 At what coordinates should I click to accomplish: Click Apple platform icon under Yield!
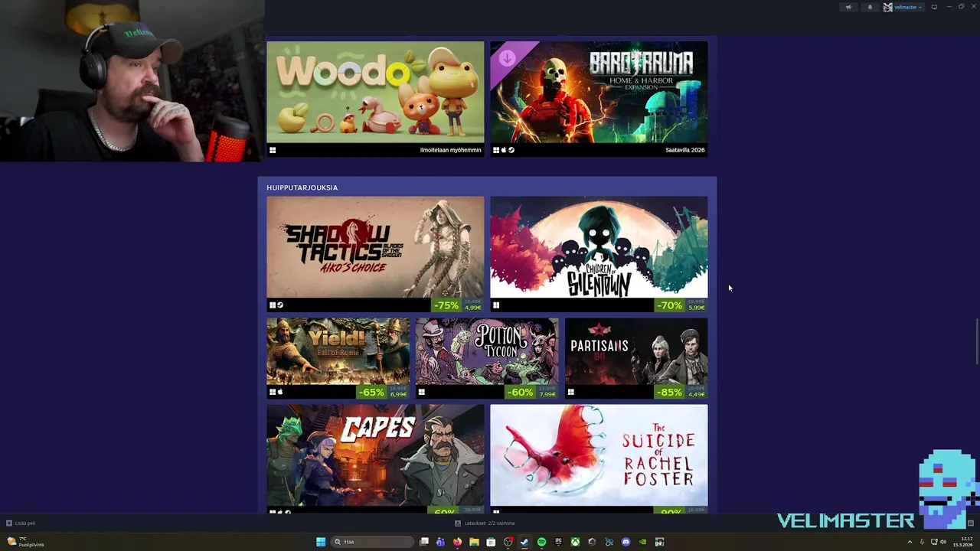(x=280, y=392)
